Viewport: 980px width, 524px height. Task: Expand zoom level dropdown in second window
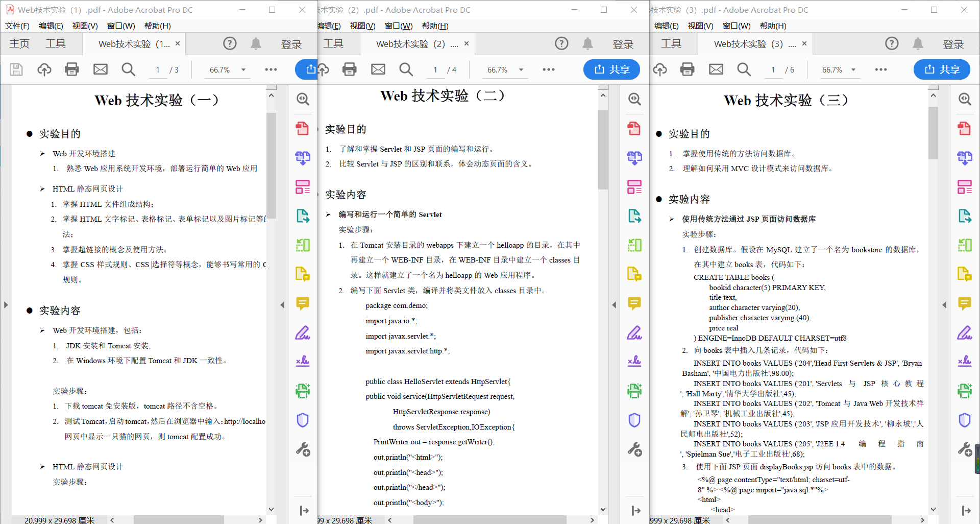521,70
